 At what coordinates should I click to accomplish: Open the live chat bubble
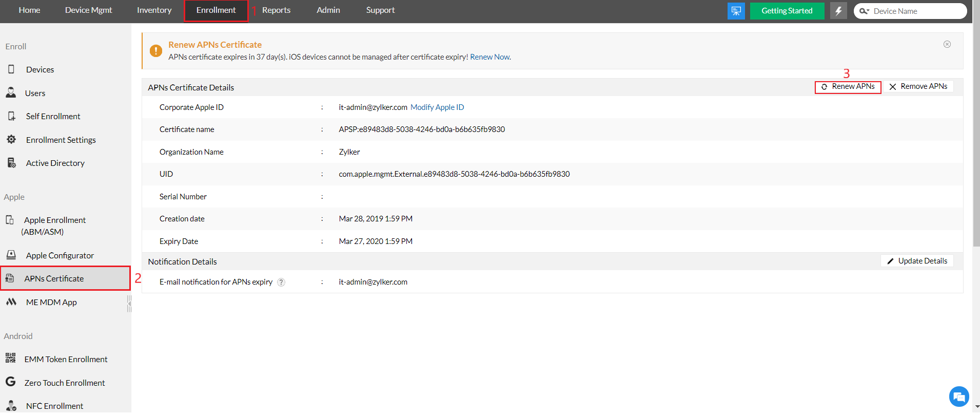[x=959, y=397]
